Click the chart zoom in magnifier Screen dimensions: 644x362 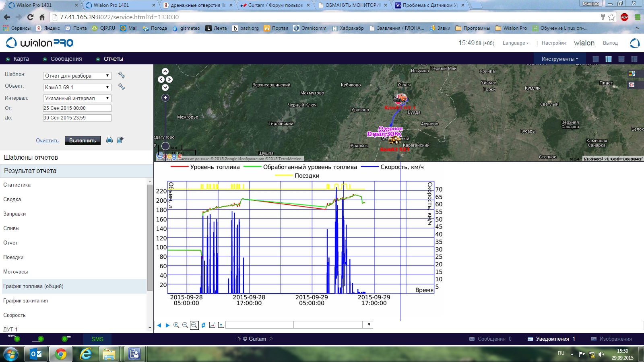pos(176,325)
